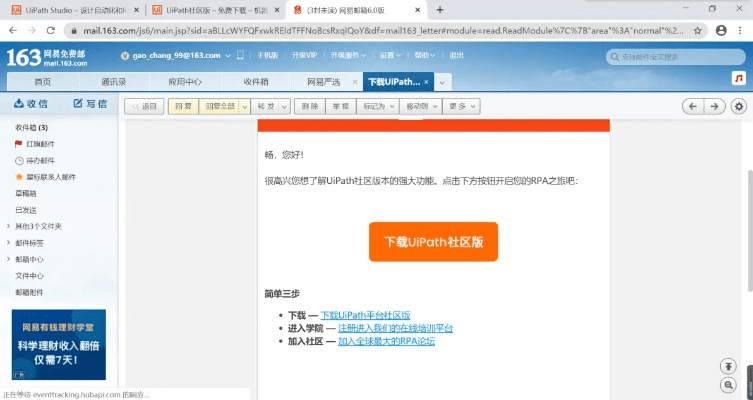The width and height of the screenshot is (753, 400).
Task: Expand the account email dropdown arrow
Action: coord(228,56)
